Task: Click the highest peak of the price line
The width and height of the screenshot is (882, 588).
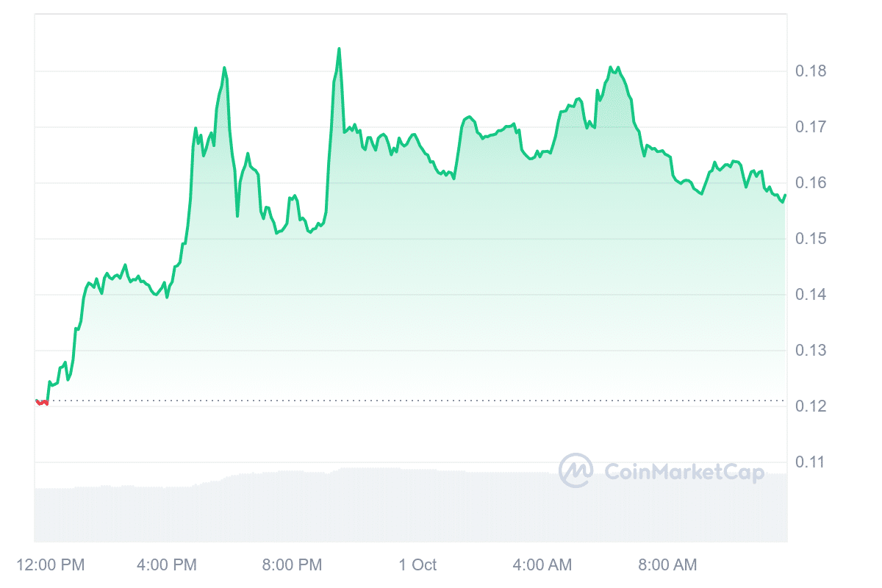Action: point(339,49)
